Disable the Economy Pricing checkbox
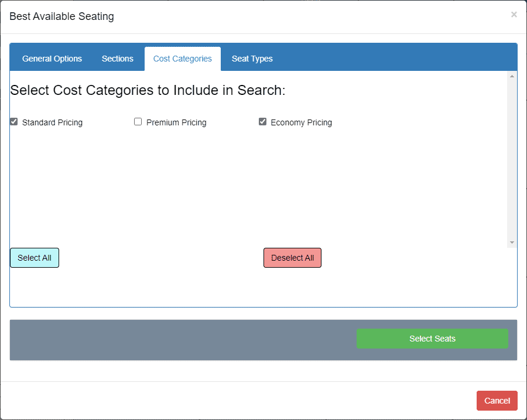This screenshot has height=420, width=527. point(262,121)
